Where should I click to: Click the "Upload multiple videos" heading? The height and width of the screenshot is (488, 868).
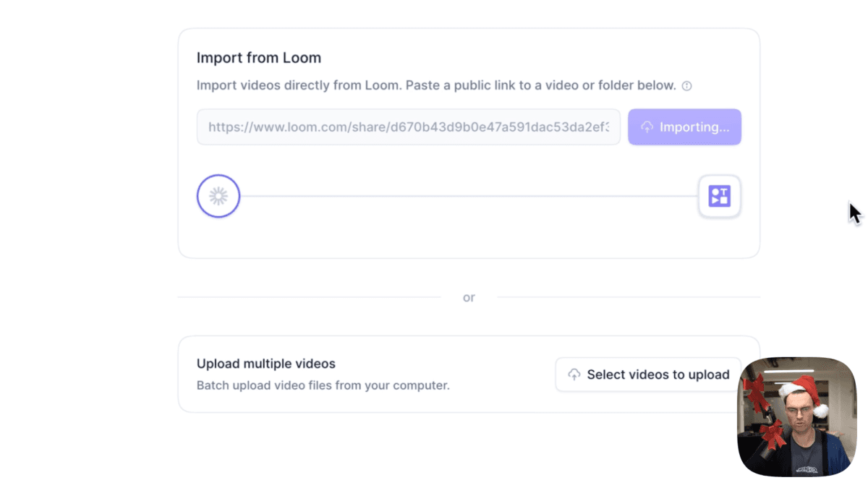pyautogui.click(x=266, y=364)
